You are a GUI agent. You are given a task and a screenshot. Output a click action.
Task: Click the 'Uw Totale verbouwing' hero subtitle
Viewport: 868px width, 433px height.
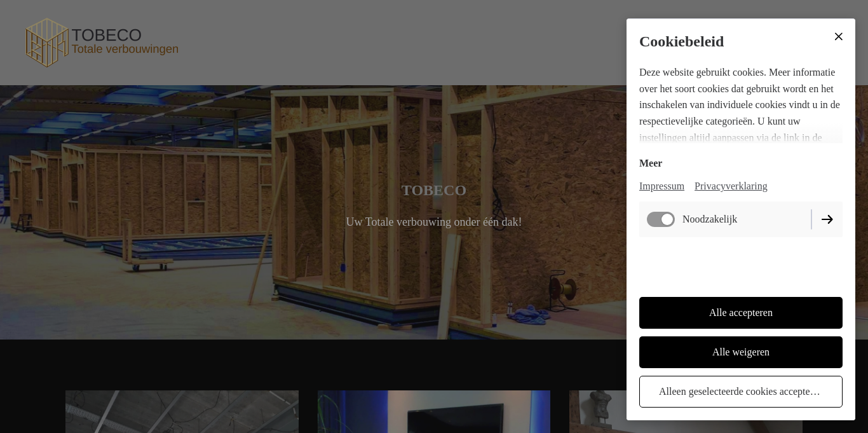pyautogui.click(x=434, y=222)
